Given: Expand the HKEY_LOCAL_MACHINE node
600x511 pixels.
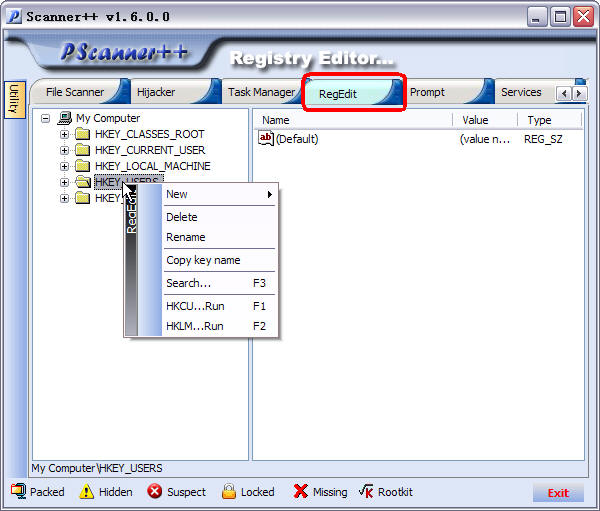Looking at the screenshot, I should (64, 166).
